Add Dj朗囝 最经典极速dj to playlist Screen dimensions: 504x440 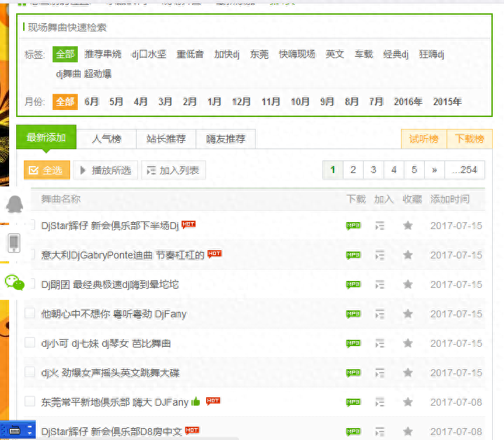tap(380, 284)
